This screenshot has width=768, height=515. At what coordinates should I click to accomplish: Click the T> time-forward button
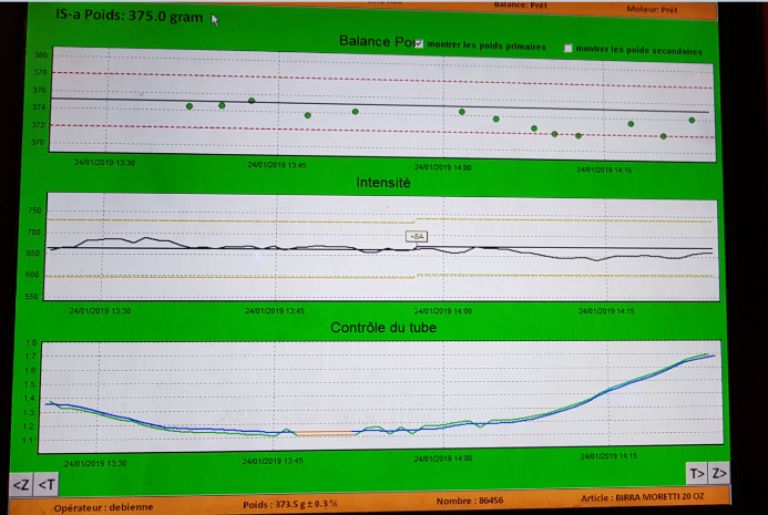[x=696, y=474]
